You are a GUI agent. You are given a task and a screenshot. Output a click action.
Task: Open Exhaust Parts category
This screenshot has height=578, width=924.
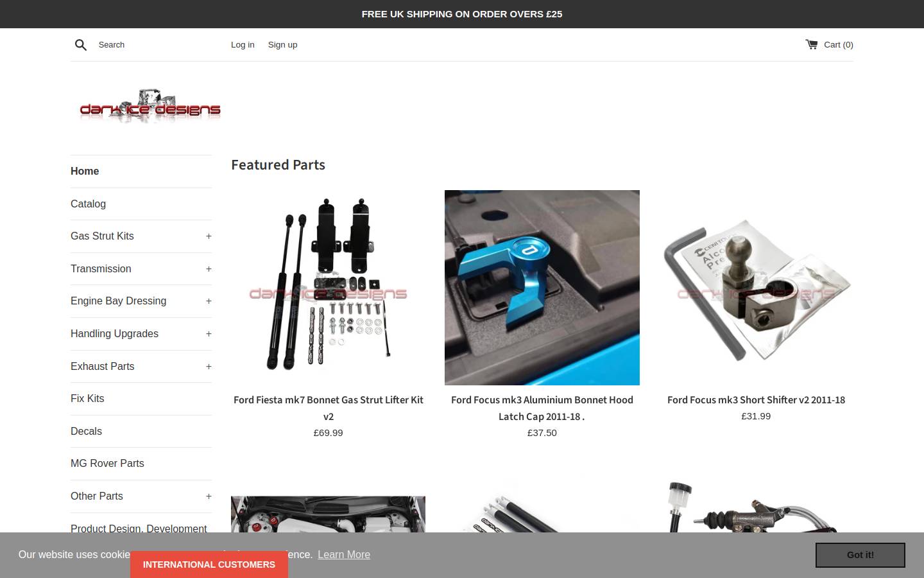(102, 366)
